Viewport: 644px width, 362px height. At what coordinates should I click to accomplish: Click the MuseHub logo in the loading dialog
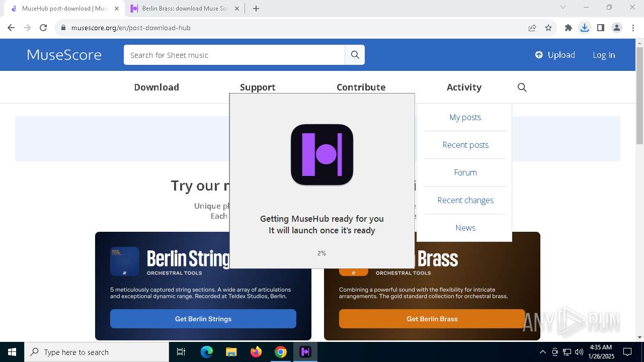(x=322, y=155)
